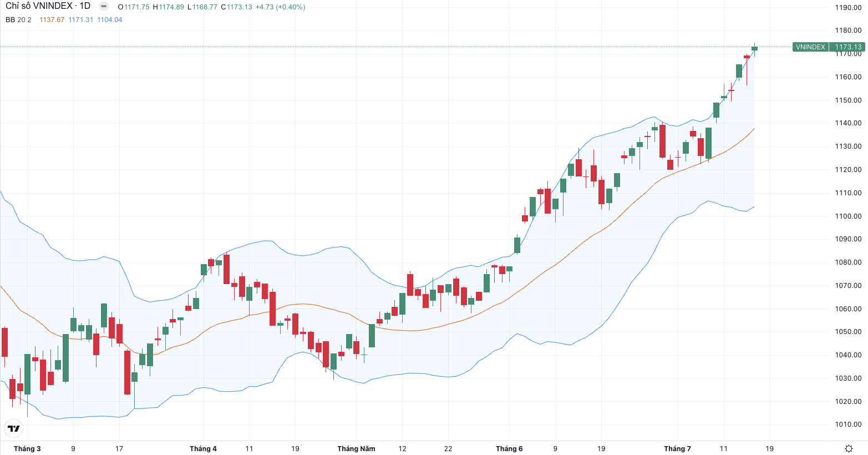Click the 1050.00 price axis label
The width and height of the screenshot is (868, 455).
[x=848, y=332]
